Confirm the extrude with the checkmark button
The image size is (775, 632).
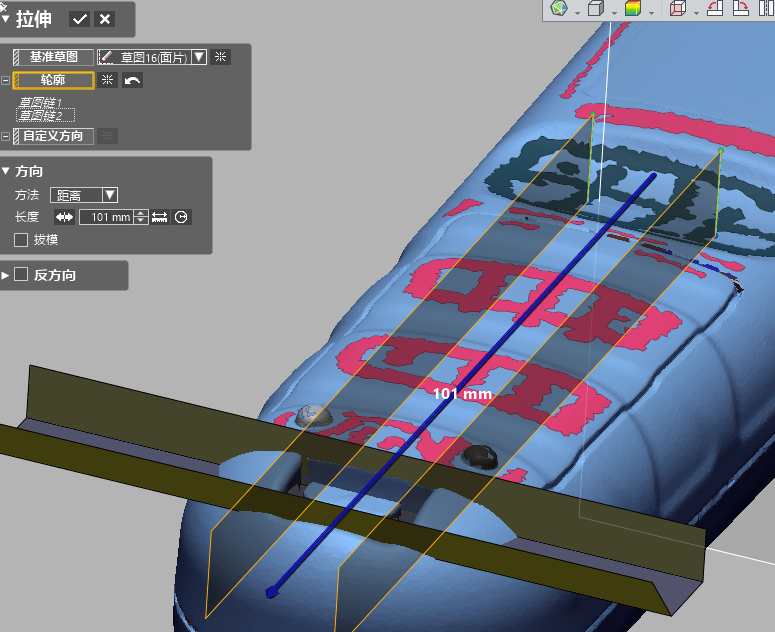80,19
